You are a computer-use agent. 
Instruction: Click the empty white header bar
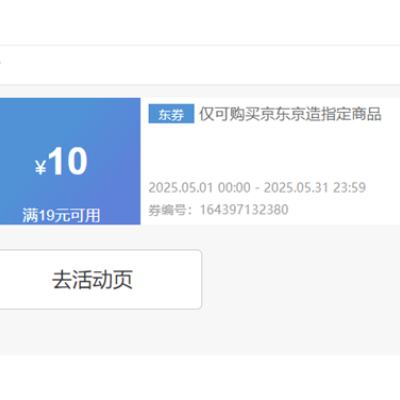(200, 65)
